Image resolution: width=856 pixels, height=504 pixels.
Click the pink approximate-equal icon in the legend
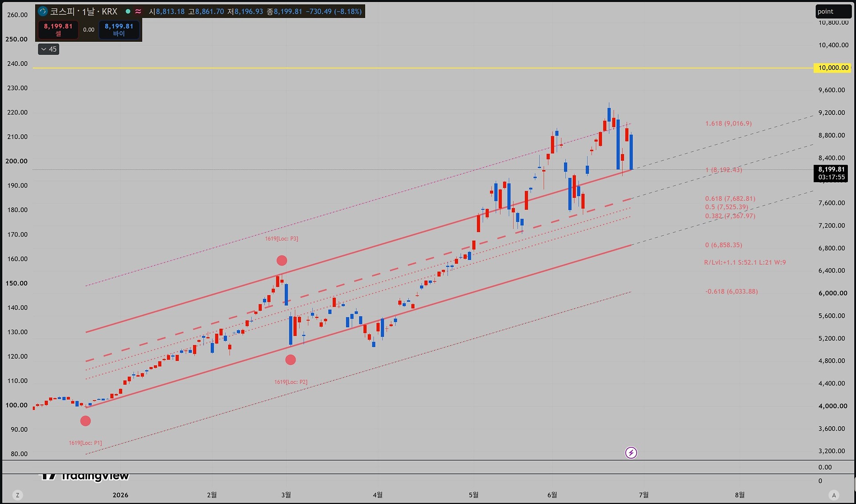(x=138, y=12)
